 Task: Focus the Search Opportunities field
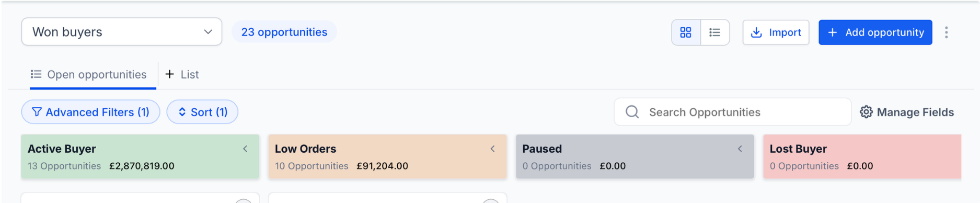pyautogui.click(x=732, y=112)
